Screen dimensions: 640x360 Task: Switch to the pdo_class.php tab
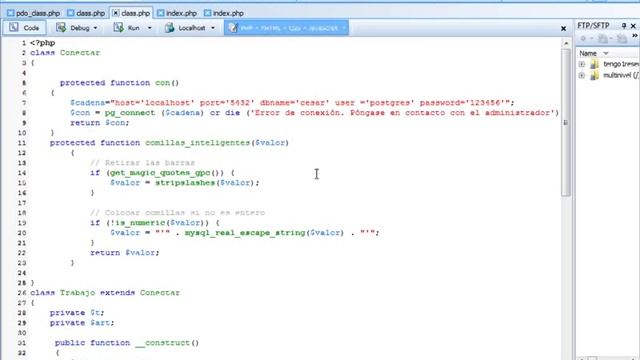coord(33,13)
